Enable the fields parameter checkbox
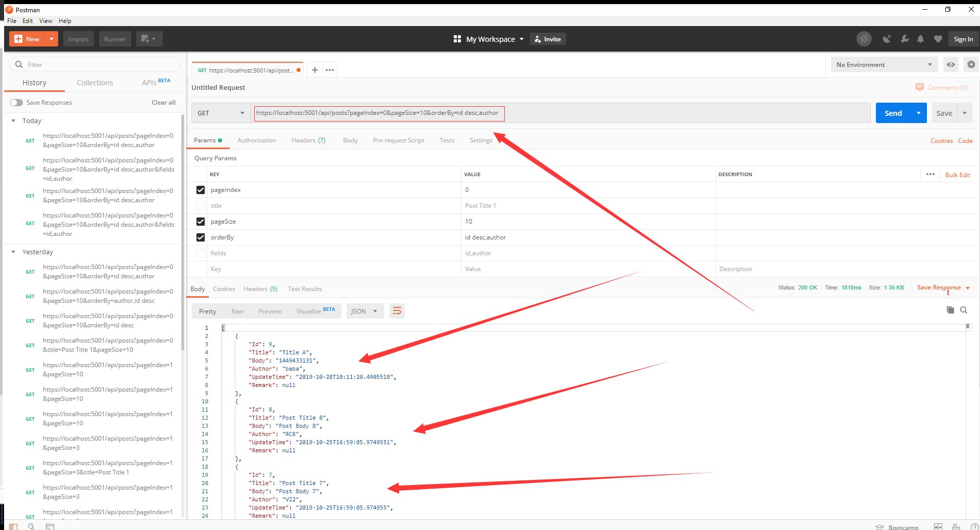The image size is (980, 530). 201,253
